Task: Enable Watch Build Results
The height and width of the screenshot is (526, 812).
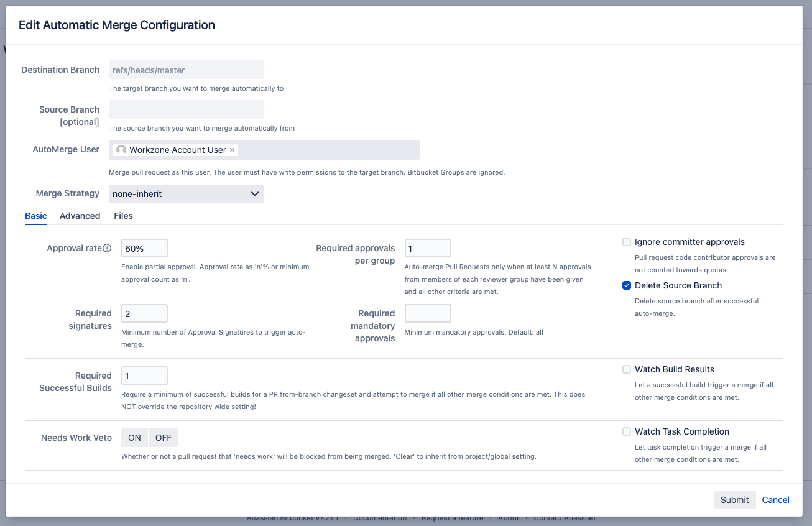Action: pos(627,369)
